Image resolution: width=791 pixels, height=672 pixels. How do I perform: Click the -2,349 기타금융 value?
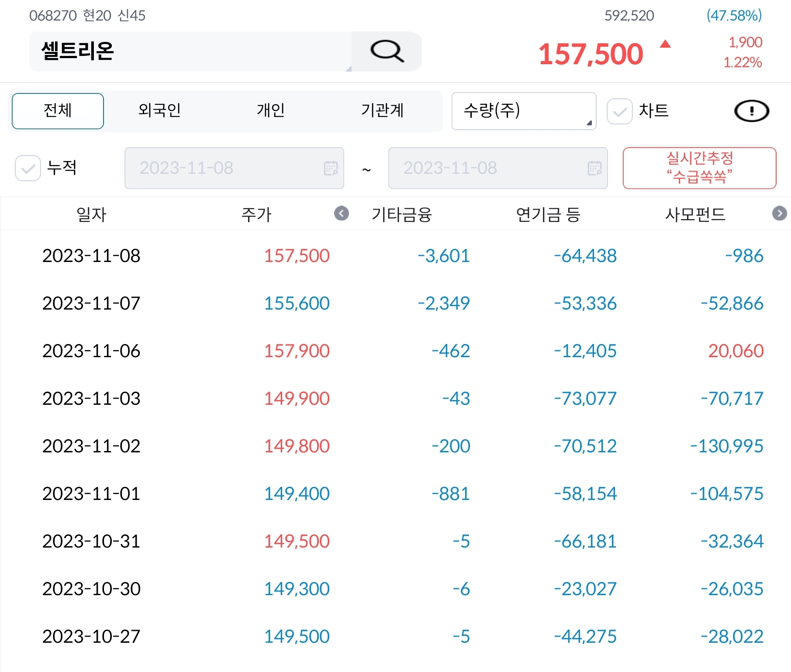[x=444, y=303]
